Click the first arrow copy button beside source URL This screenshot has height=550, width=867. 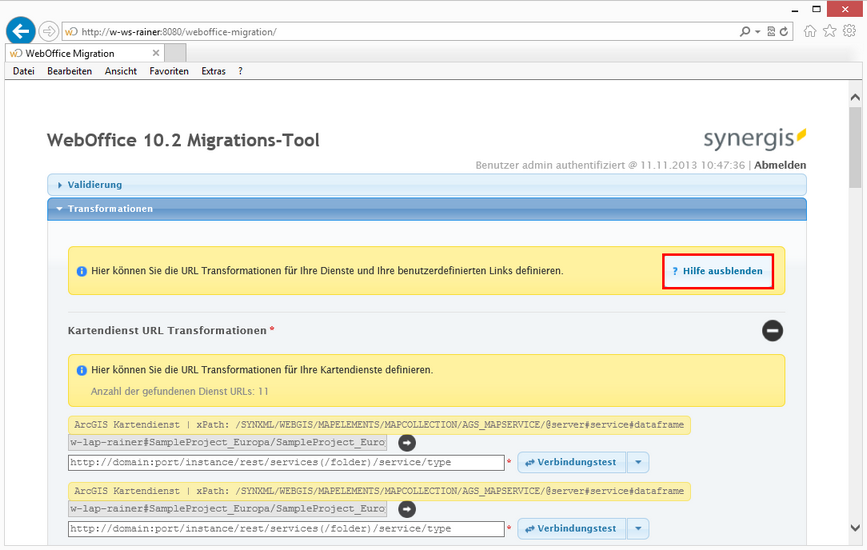click(x=407, y=443)
